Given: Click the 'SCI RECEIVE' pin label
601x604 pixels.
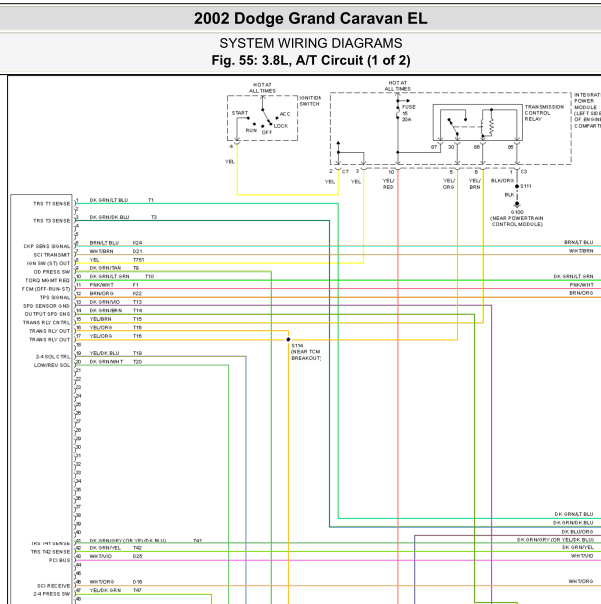Looking at the screenshot, I should point(53,586).
